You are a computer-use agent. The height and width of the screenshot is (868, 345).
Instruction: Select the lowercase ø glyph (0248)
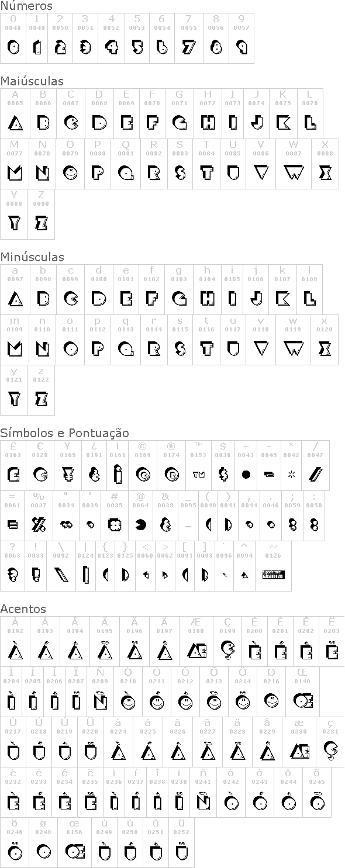tap(43, 851)
